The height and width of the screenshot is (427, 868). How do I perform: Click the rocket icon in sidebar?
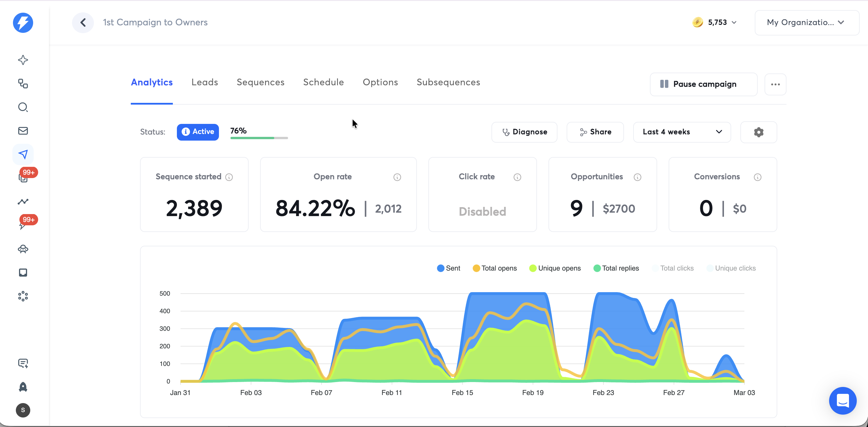[x=23, y=387]
